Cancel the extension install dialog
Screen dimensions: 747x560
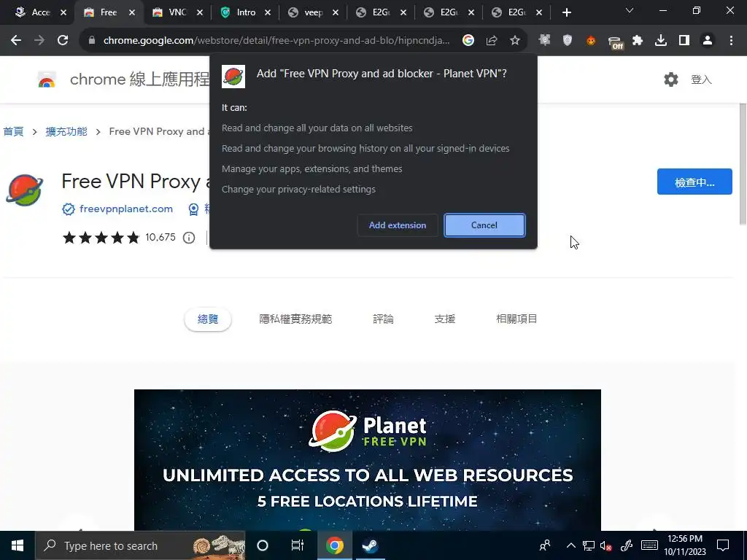(x=484, y=225)
